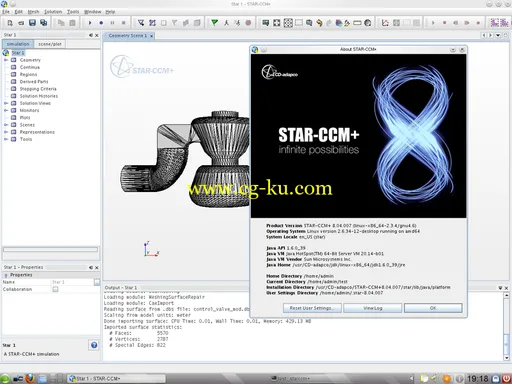Open the File menu
512x384 pixels.
[6, 12]
